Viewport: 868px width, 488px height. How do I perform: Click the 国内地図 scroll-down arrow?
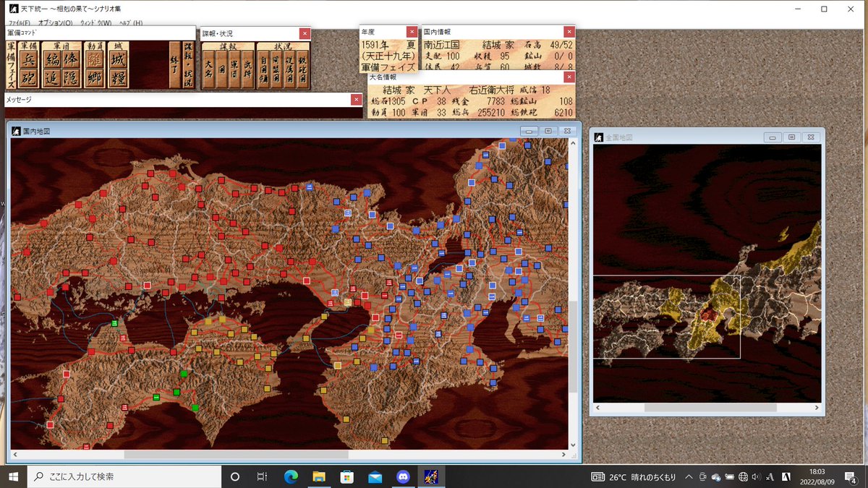pos(574,445)
